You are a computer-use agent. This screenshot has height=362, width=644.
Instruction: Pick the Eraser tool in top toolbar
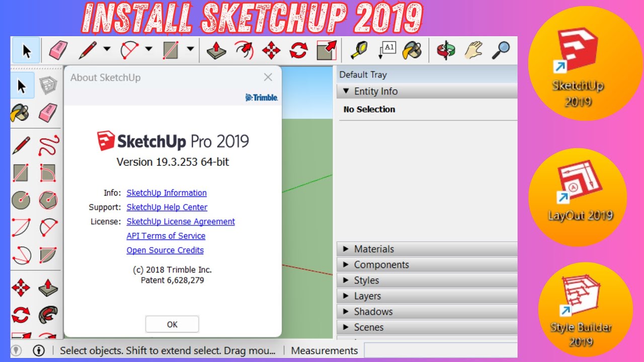tap(58, 50)
